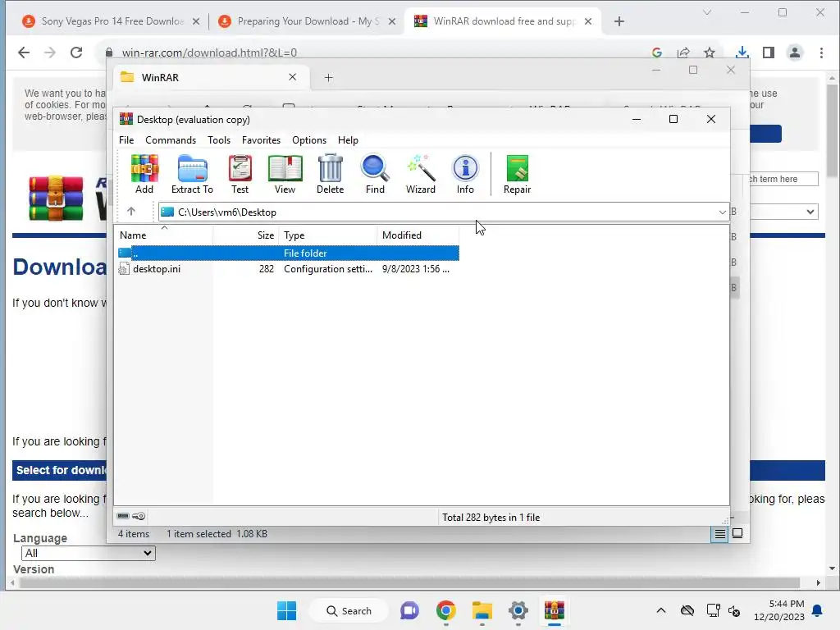Viewport: 840px width, 630px height.
Task: Open the clock and date panel
Action: [779, 610]
